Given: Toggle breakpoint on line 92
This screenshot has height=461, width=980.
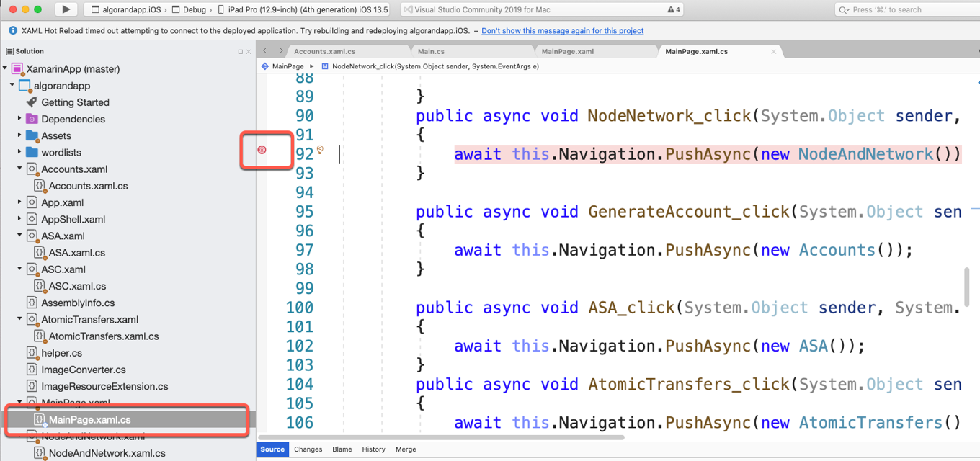Looking at the screenshot, I should click(x=262, y=150).
